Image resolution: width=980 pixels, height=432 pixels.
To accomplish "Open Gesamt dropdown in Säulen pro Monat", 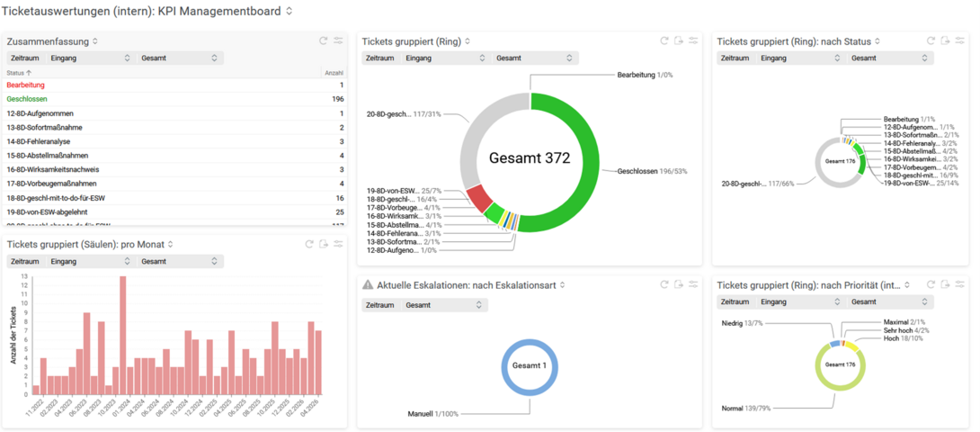I will 180,261.
